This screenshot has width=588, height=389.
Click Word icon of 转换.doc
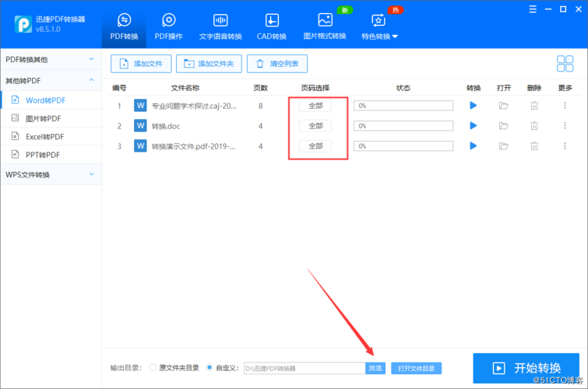pos(140,125)
